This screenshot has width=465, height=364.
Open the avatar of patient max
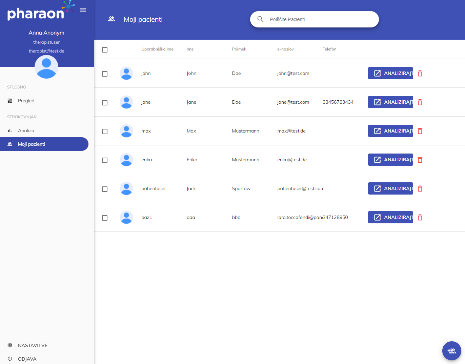126,131
